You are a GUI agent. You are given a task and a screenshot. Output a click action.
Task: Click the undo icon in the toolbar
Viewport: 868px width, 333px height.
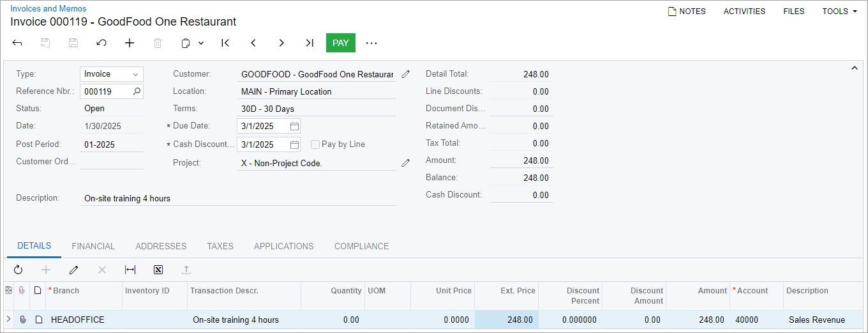click(x=101, y=43)
